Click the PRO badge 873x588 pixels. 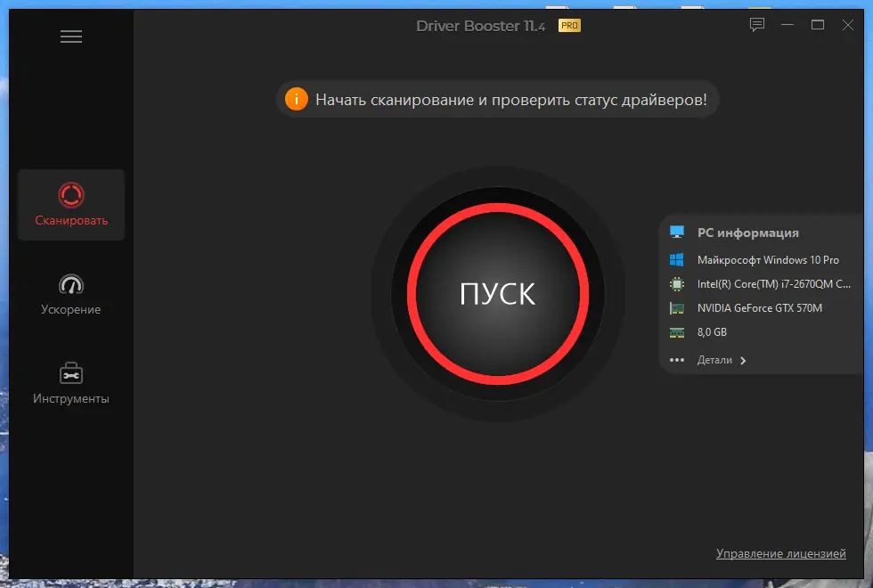[569, 26]
